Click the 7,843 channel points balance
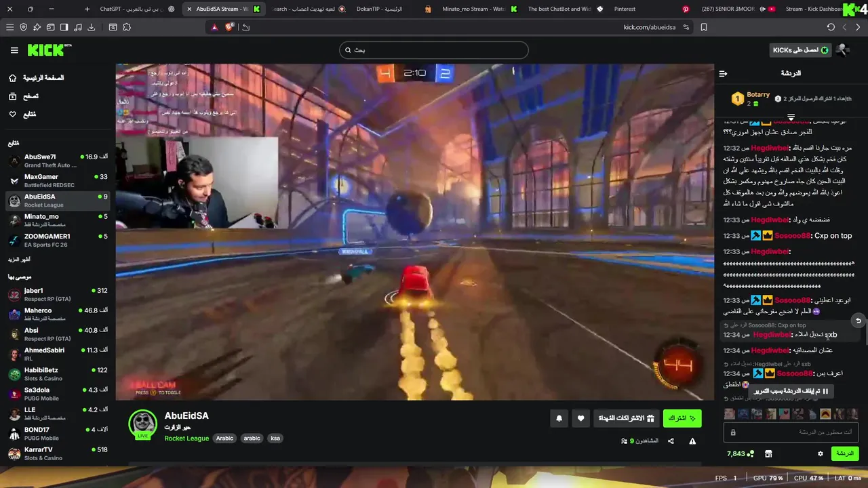Screen dimensions: 868x488 (x=741, y=453)
